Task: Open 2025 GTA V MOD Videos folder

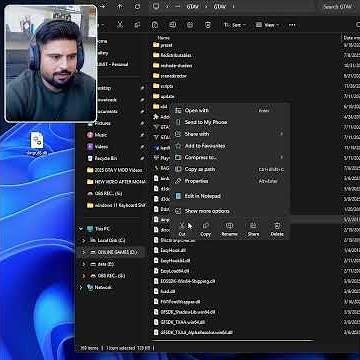Action: [114, 170]
